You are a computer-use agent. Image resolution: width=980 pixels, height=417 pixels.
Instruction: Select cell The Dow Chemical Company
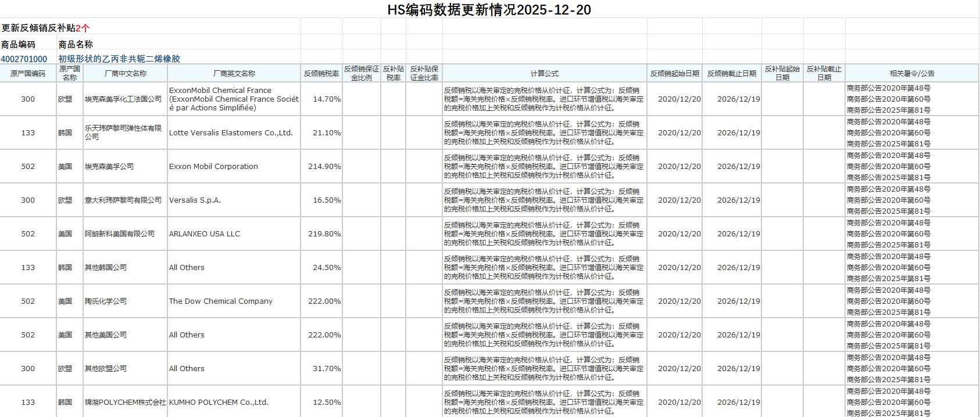pos(234,301)
